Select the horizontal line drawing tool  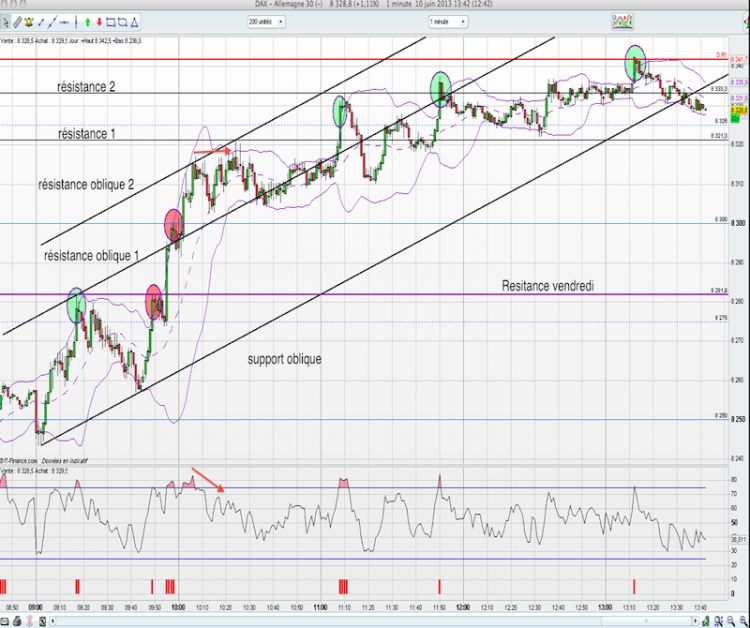64,22
